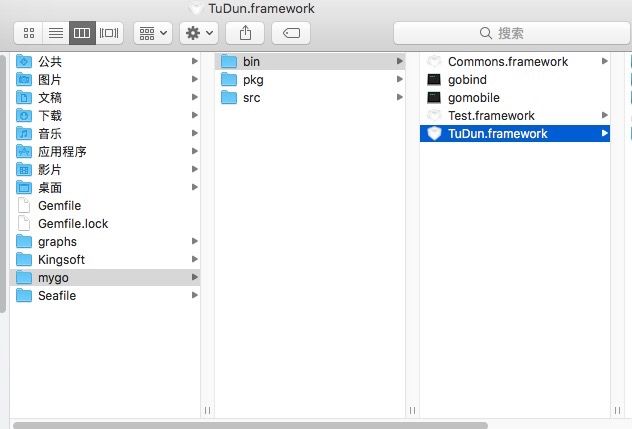Image resolution: width=632 pixels, height=429 pixels.
Task: Expand 桌面 folder arrow
Action: point(195,187)
